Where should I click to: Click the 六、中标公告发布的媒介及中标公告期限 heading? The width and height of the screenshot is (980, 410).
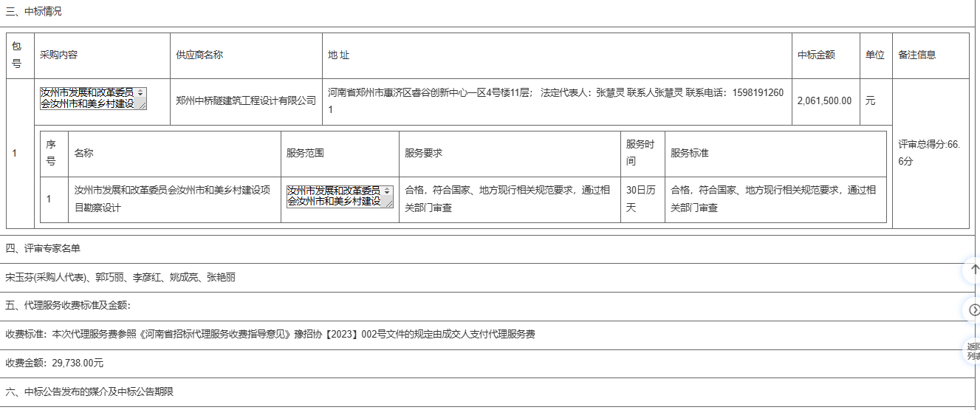[89, 392]
